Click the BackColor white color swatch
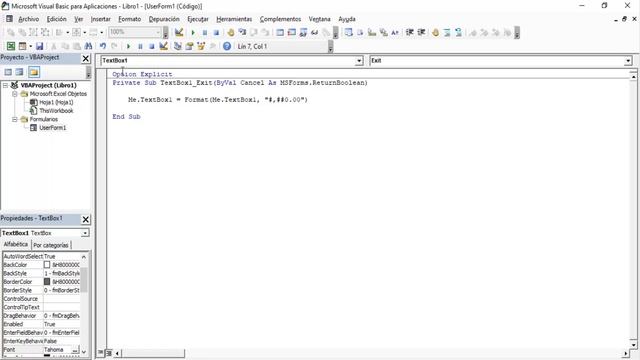This screenshot has width=640, height=360. (x=47, y=265)
